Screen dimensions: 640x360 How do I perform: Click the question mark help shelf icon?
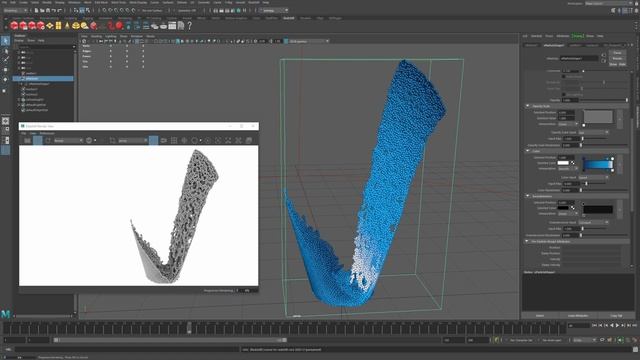tap(189, 26)
